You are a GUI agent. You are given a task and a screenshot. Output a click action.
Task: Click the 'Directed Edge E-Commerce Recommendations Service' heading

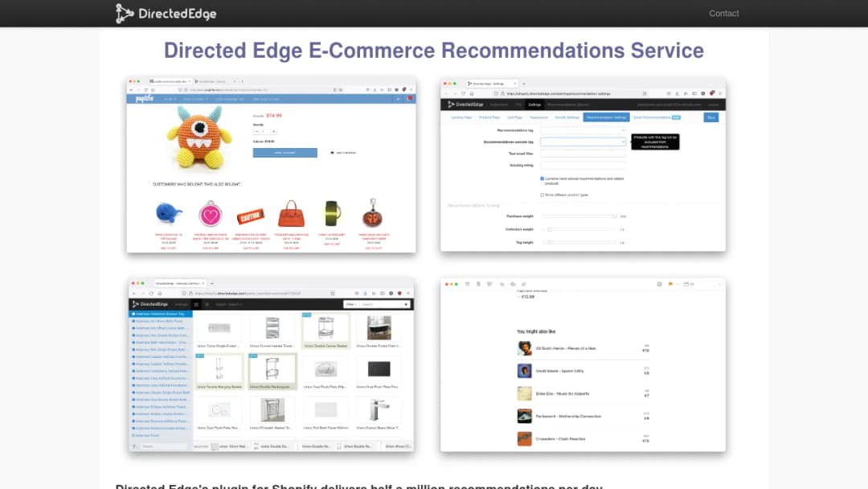tap(434, 51)
